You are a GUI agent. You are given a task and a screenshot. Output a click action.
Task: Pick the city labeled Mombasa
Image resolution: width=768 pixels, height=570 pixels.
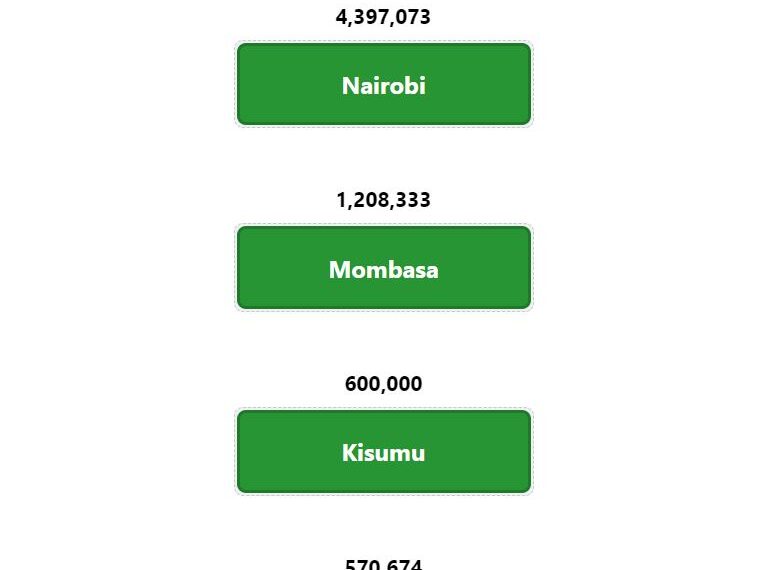click(x=384, y=268)
